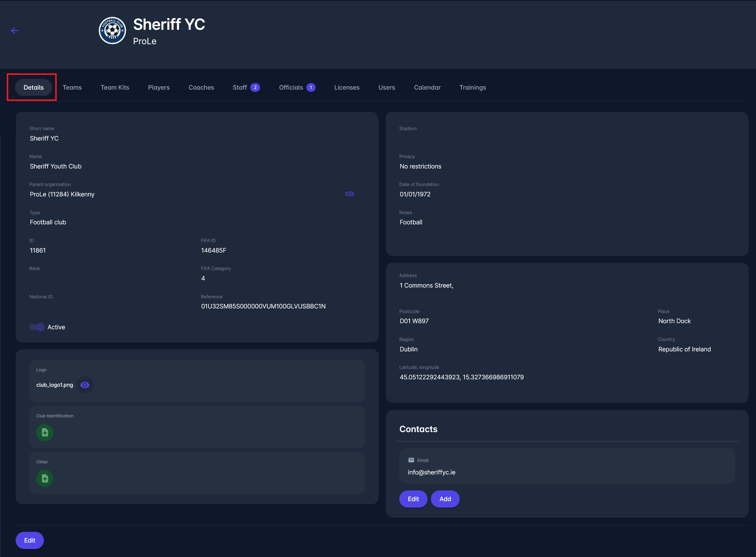Open the Officials badge showing 1
The width and height of the screenshot is (756, 557).
pos(311,88)
